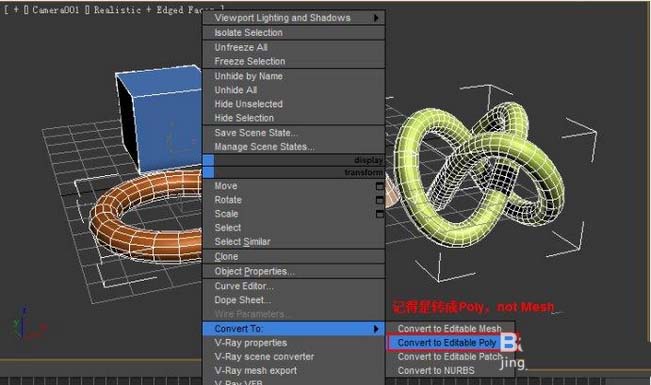
Task: Open Save Scene State dialog entry
Action: coord(294,133)
